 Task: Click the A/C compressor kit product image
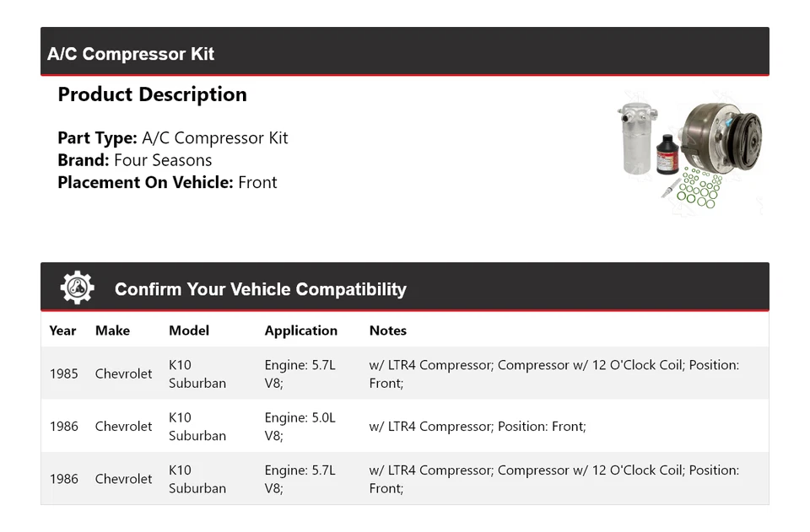(x=690, y=151)
